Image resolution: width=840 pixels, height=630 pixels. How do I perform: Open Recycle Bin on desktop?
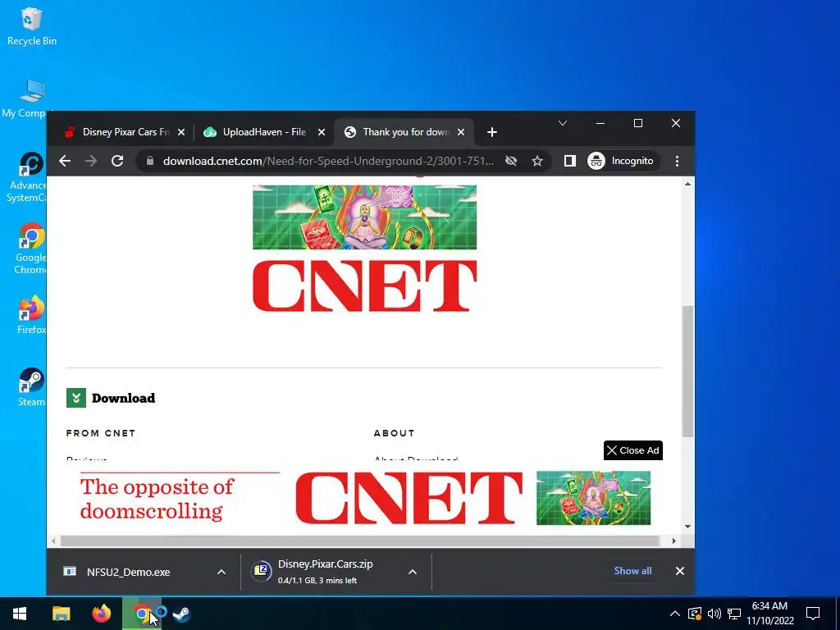(32, 27)
